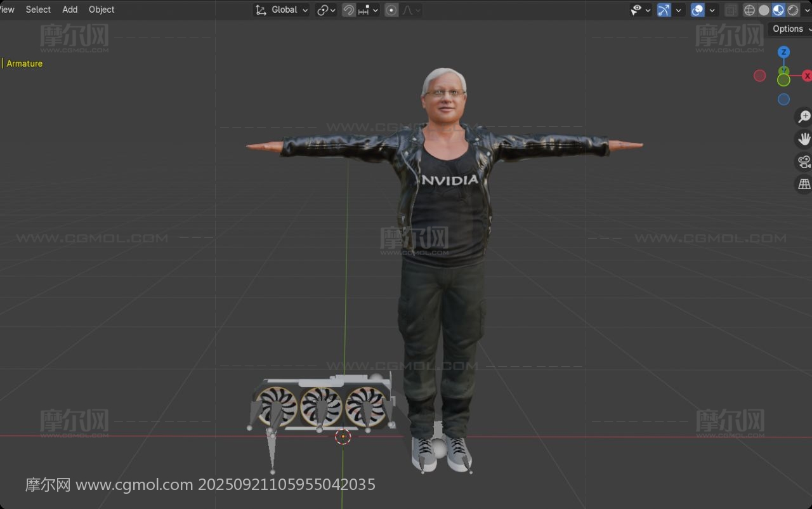Toggle snapping magnet icon

click(x=348, y=10)
